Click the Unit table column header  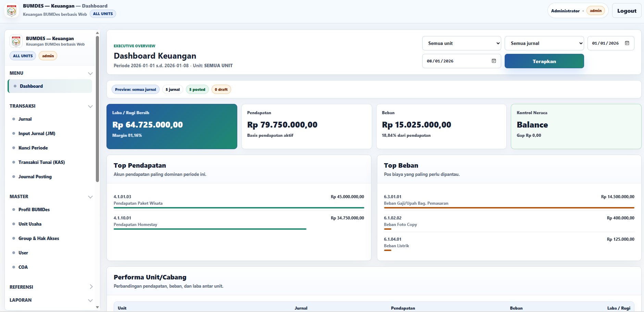tap(122, 308)
